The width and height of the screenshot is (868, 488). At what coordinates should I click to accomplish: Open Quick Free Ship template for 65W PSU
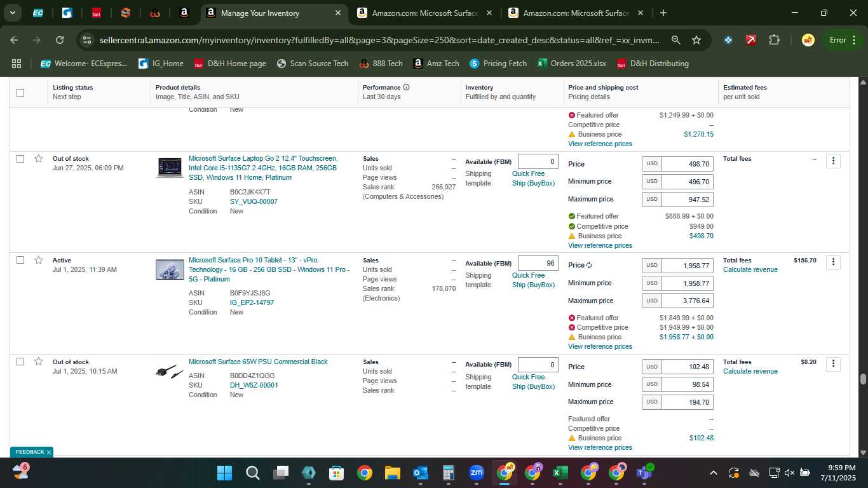click(533, 382)
